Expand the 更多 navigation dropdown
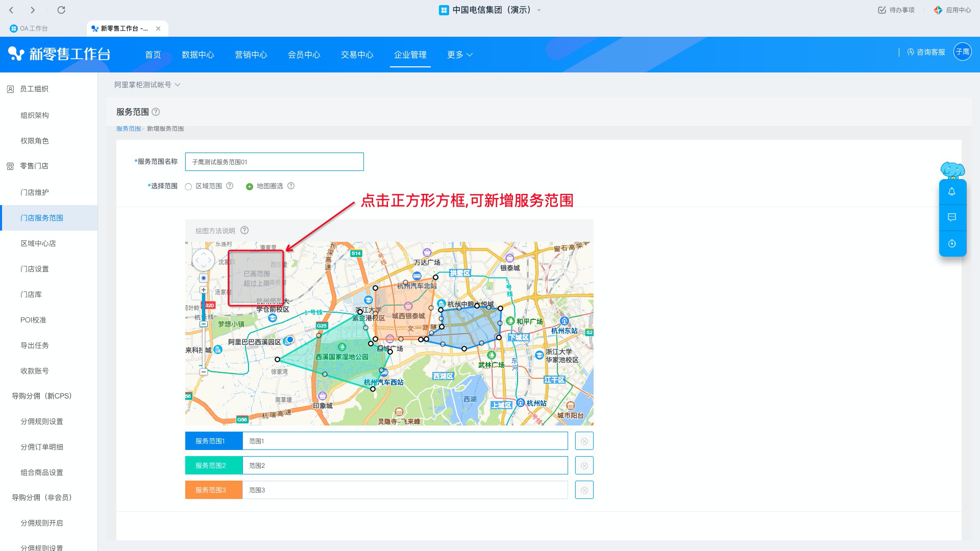 coord(460,55)
